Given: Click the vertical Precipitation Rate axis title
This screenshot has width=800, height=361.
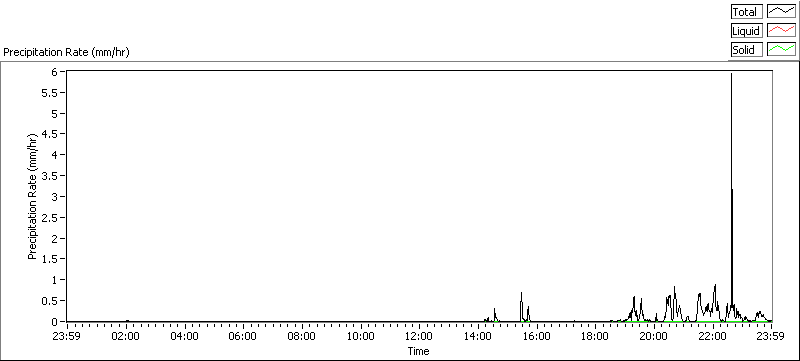Looking at the screenshot, I should [x=33, y=196].
